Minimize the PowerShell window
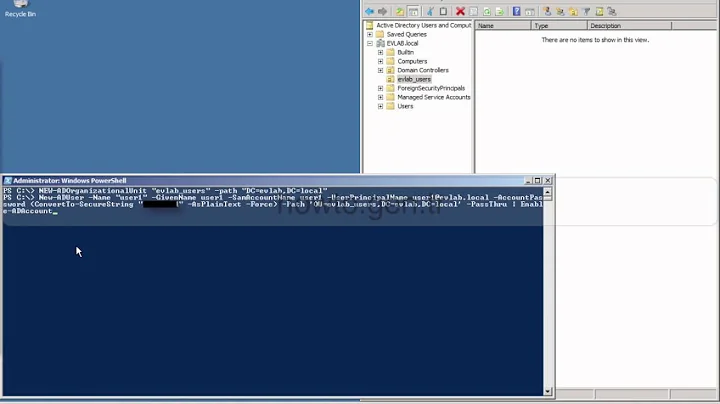 point(528,181)
